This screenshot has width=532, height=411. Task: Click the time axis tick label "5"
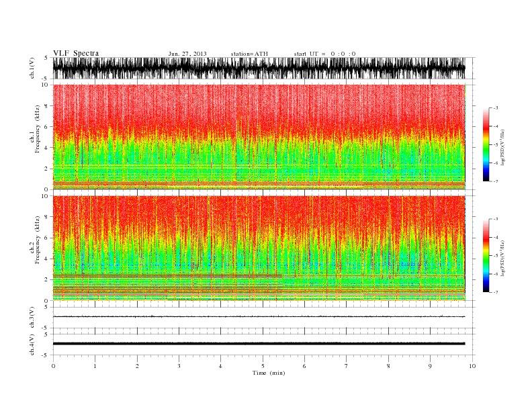click(x=263, y=366)
